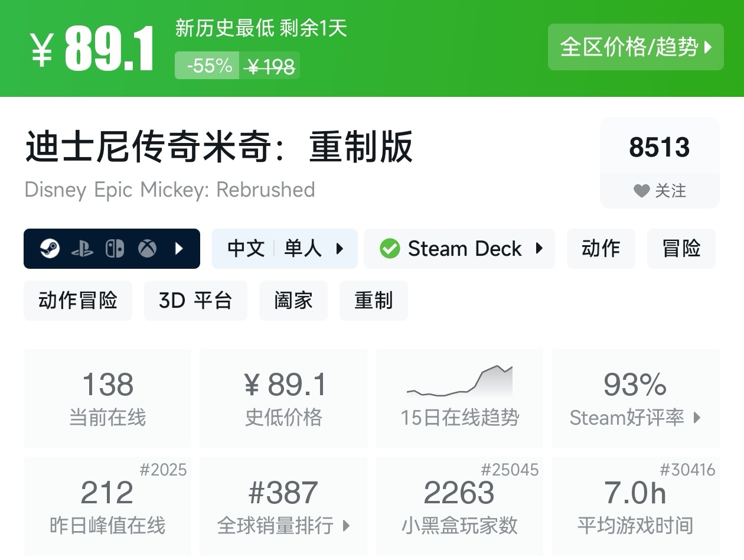
Task: Select the 阖家 family tag
Action: pyautogui.click(x=293, y=301)
